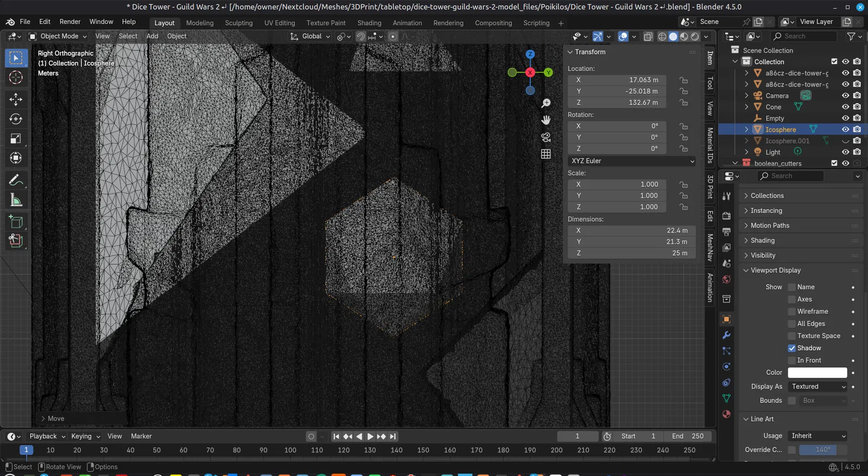868x476 pixels.
Task: Activate the Annotate pencil tool
Action: 16,180
